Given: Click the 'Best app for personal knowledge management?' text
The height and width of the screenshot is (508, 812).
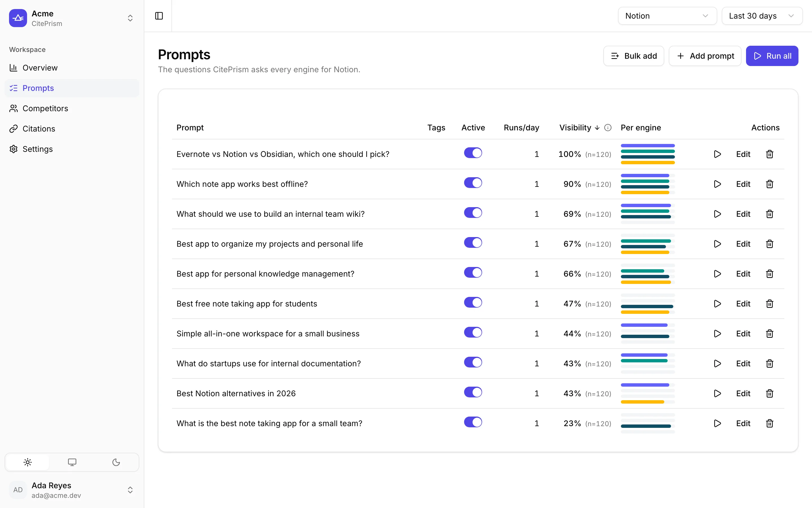Looking at the screenshot, I should 265,274.
